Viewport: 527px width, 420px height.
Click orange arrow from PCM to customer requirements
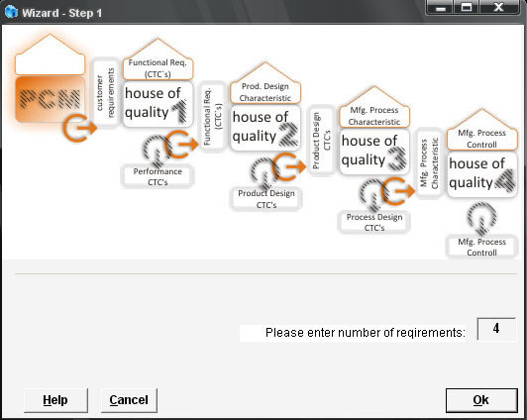(x=79, y=128)
